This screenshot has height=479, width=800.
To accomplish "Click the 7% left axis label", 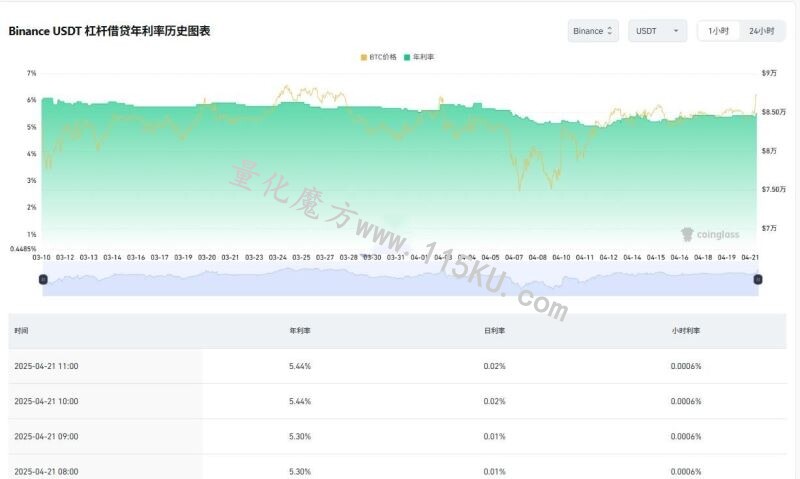I will click(32, 73).
